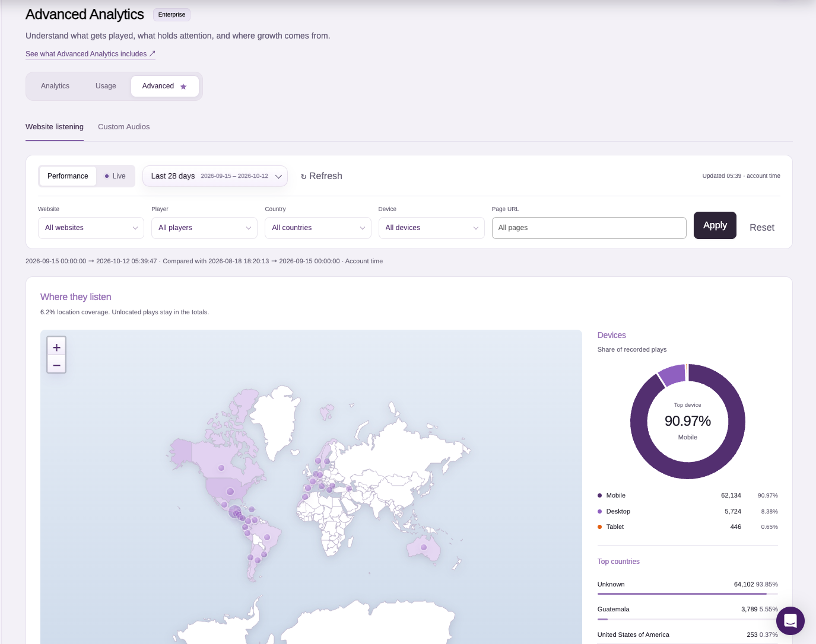The width and height of the screenshot is (816, 644).
Task: Click the star icon on Advanced tab
Action: [x=183, y=87]
